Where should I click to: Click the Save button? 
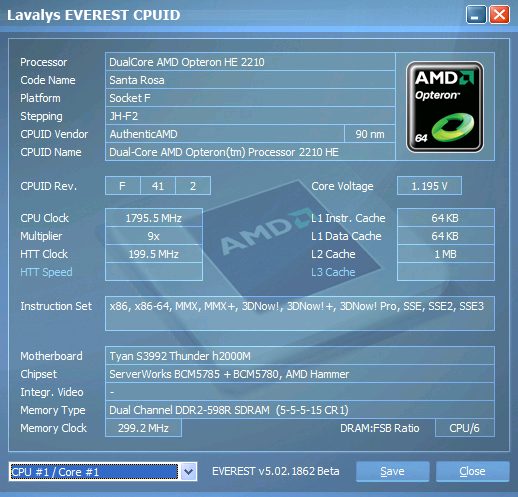(392, 471)
